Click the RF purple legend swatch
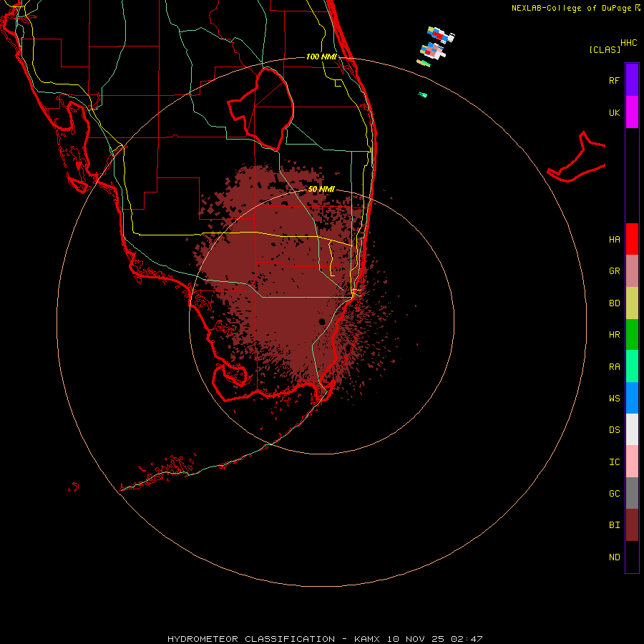This screenshot has width=644, height=644. click(632, 80)
